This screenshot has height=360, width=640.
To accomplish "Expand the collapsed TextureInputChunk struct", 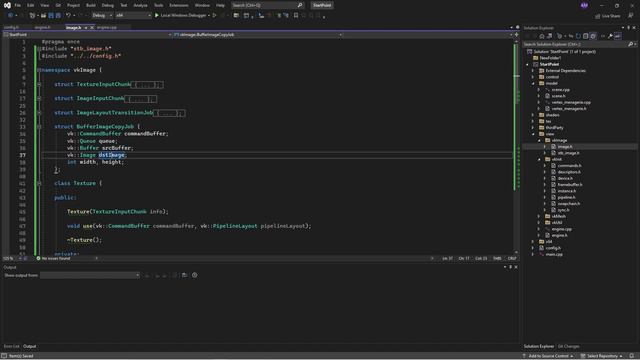I will 40,84.
